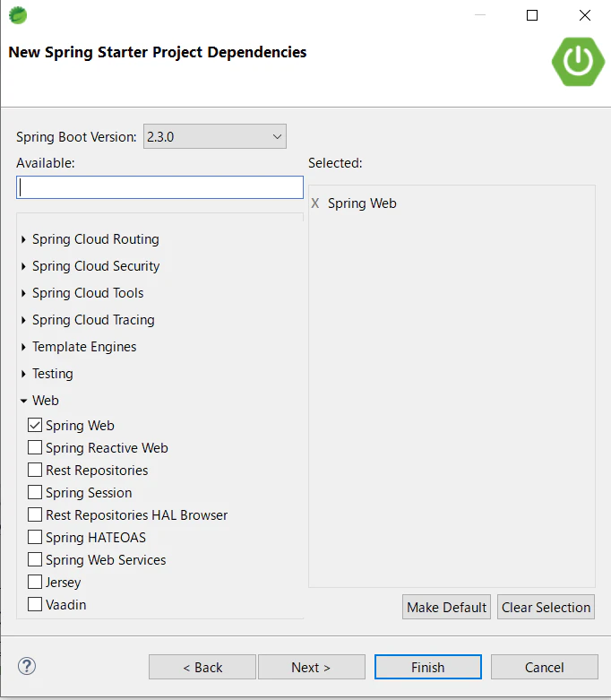This screenshot has width=611, height=700.
Task: Open the Spring Boot Version dropdown
Action: pos(215,136)
